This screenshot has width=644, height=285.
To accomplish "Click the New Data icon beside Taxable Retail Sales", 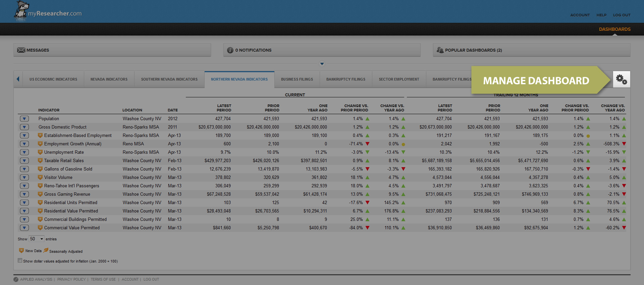I will tap(40, 160).
